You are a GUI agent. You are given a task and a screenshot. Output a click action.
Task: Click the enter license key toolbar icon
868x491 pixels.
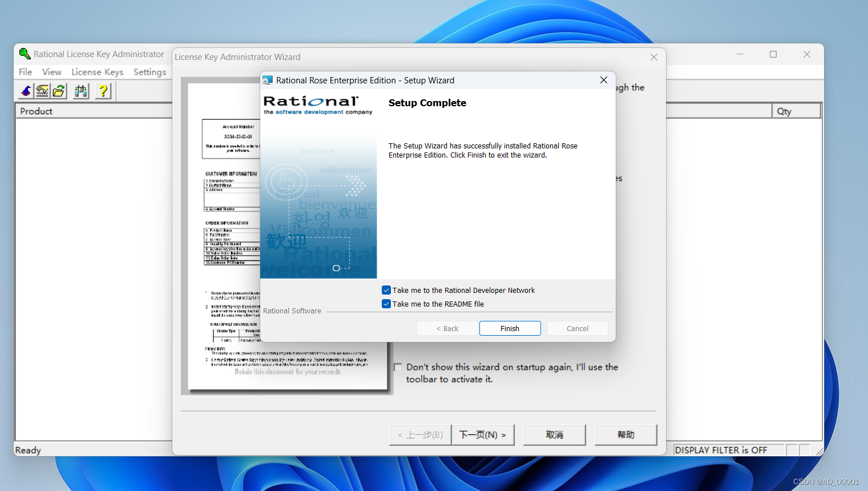coord(42,91)
